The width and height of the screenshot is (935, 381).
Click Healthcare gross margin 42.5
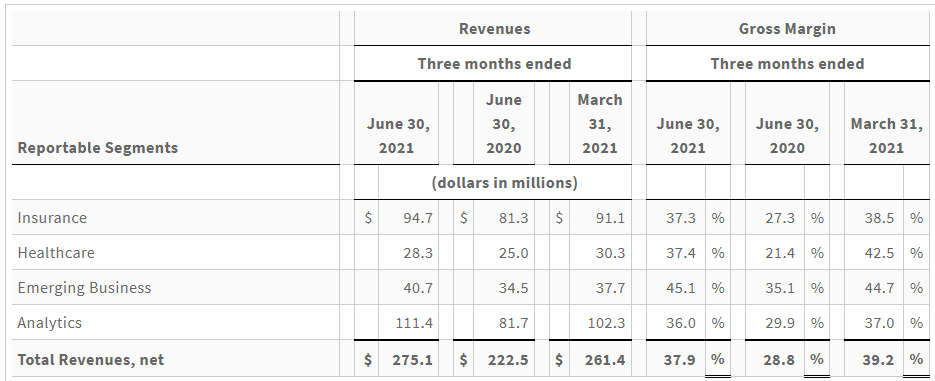coord(880,253)
